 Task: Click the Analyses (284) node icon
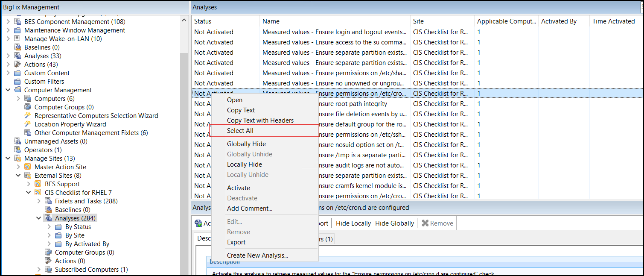click(48, 218)
